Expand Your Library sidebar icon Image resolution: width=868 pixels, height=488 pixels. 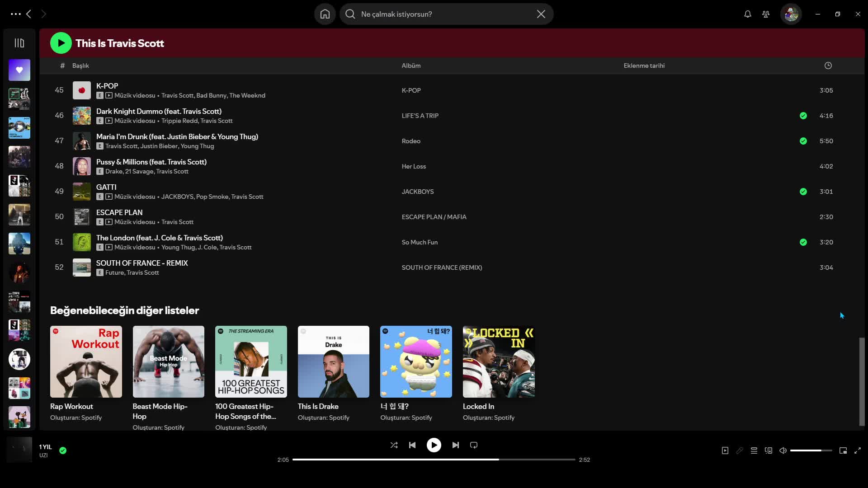(19, 43)
